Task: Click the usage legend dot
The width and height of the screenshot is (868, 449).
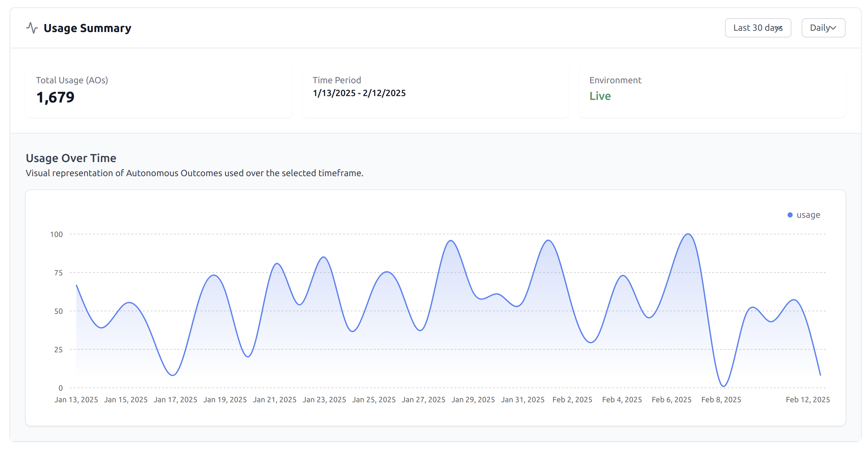Action: pyautogui.click(x=790, y=215)
